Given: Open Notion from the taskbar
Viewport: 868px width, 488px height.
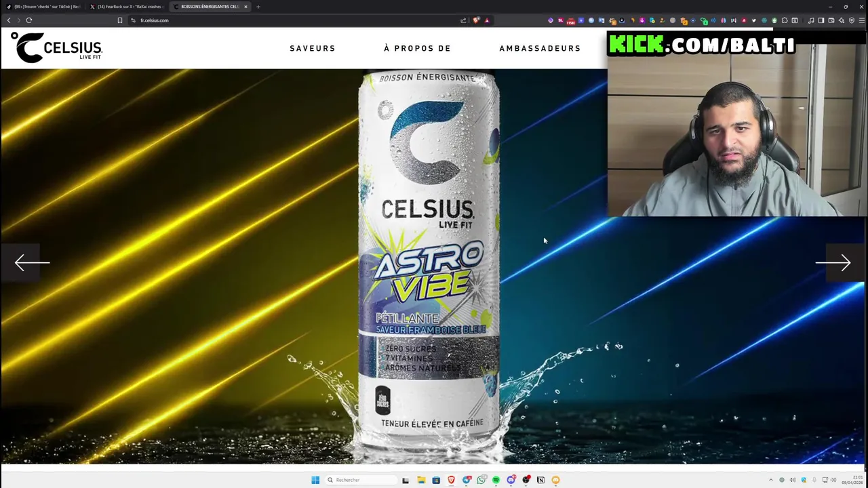Looking at the screenshot, I should (x=540, y=480).
